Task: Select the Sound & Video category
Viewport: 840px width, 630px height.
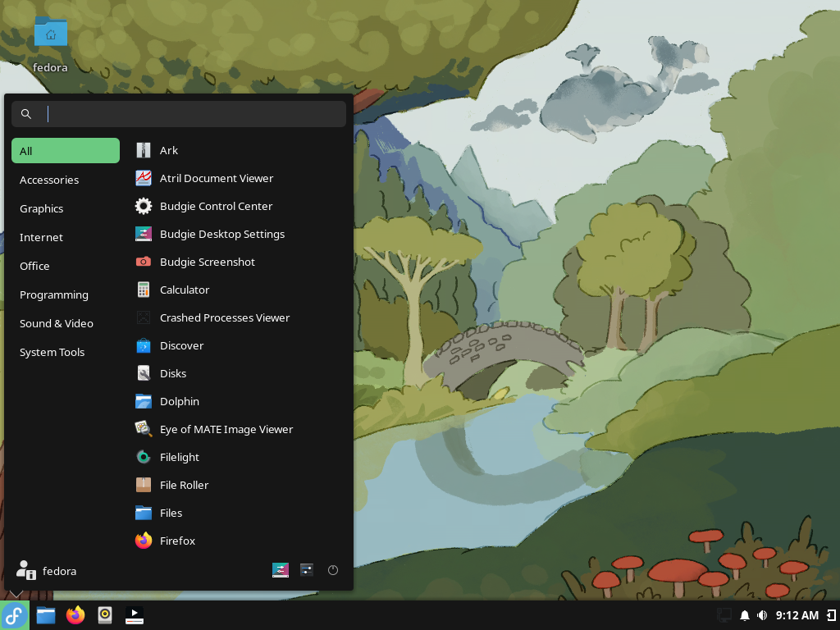Action: (66, 323)
